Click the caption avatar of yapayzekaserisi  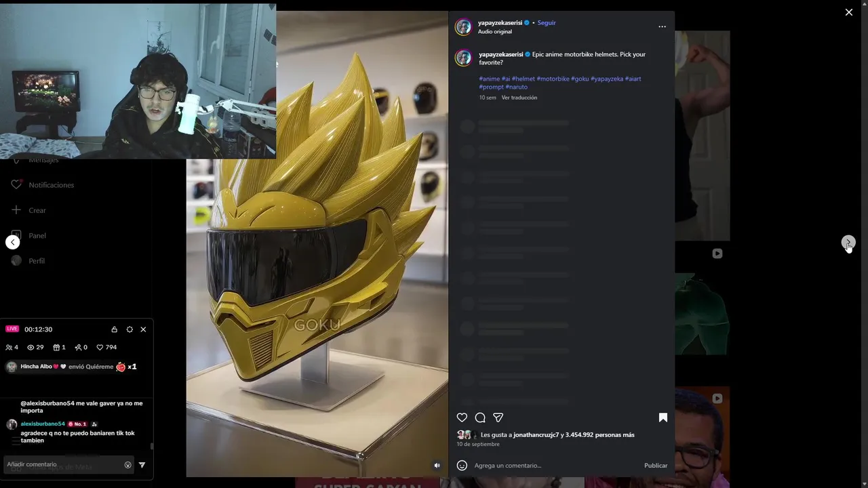click(463, 58)
